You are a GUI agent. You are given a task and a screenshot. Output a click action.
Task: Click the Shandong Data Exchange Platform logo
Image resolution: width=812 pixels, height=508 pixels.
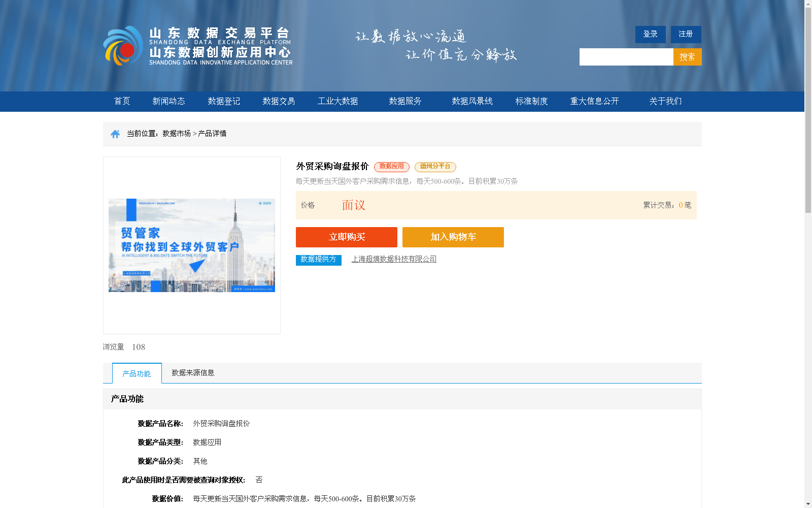198,46
